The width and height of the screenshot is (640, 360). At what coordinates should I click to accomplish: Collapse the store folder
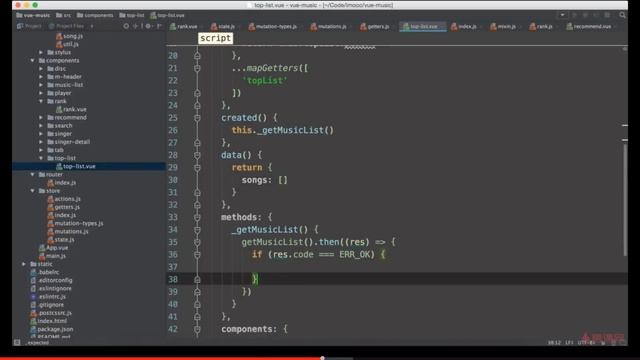point(33,191)
